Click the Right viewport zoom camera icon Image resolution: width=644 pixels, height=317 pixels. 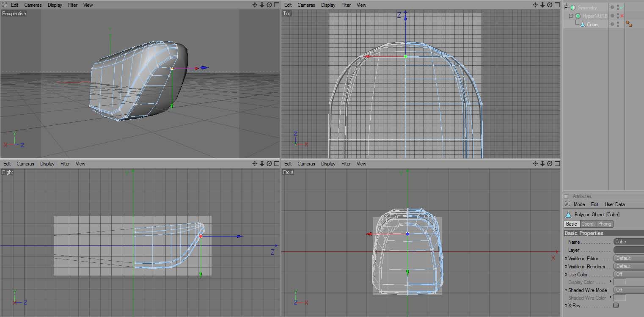262,163
